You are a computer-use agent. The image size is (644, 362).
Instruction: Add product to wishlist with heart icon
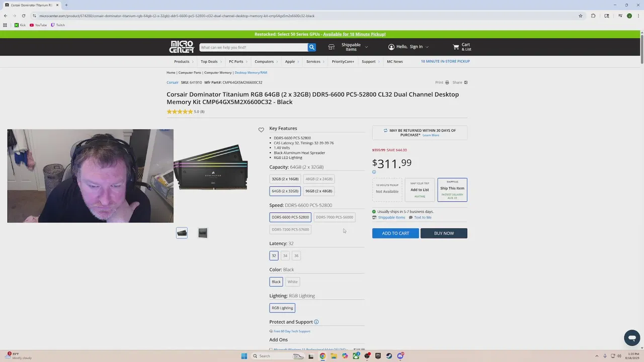(261, 130)
